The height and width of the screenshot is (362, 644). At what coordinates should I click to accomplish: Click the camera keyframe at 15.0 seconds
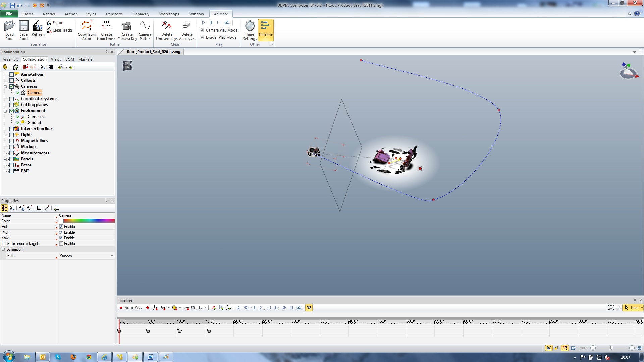click(x=209, y=331)
